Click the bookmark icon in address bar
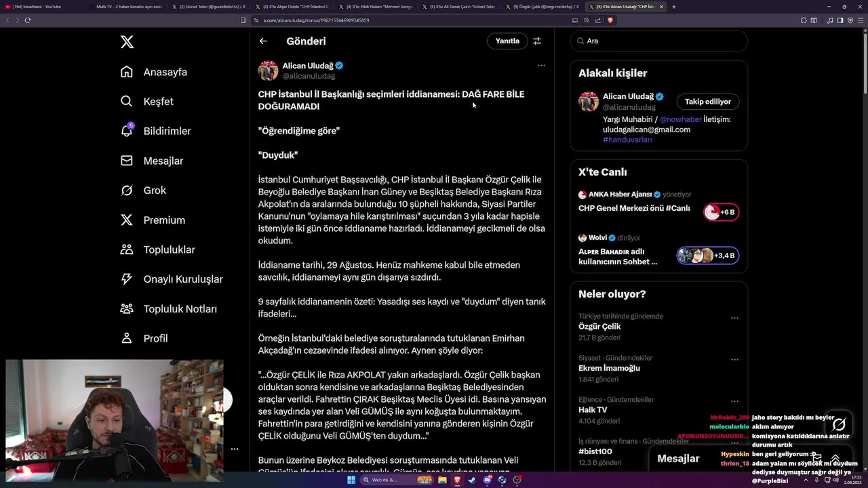 tap(243, 20)
